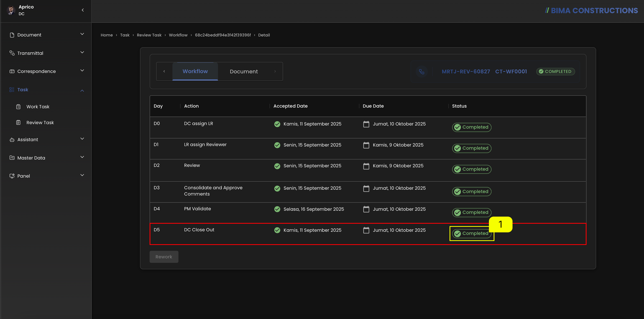Click the Task list sidebar icon
This screenshot has height=319, width=644.
[x=12, y=90]
